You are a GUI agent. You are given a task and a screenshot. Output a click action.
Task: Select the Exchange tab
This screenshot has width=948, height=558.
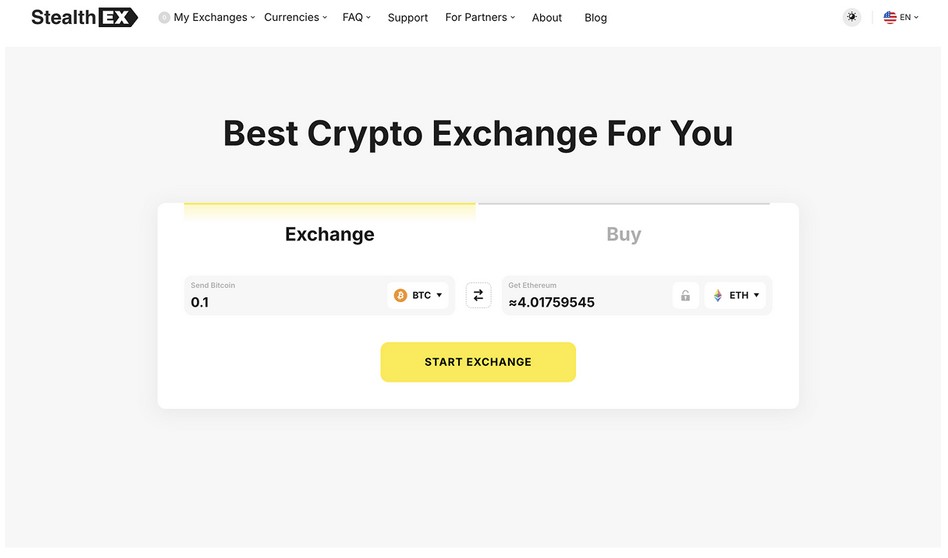(x=330, y=234)
